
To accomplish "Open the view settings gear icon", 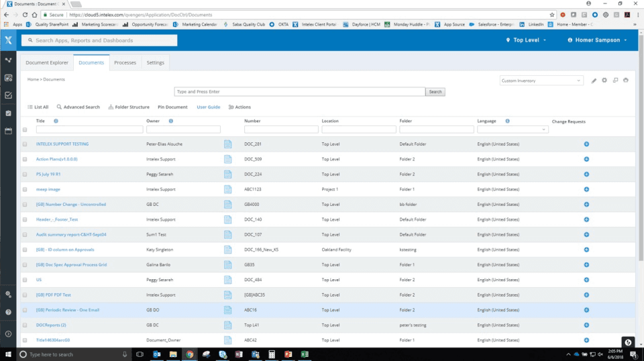I will 604,81.
